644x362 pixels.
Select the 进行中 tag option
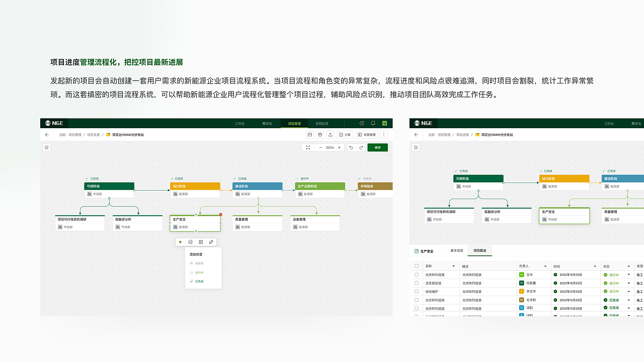tap(197, 273)
